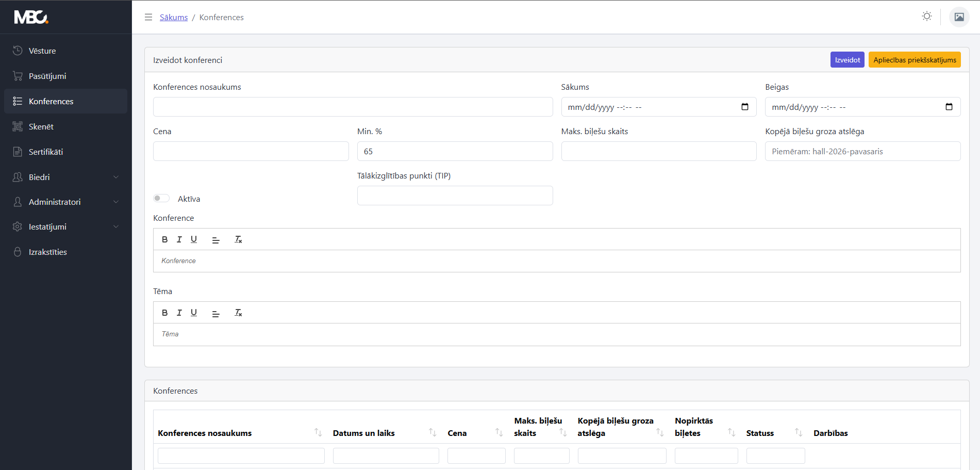Open the user avatar image icon
This screenshot has width=980, height=470.
(959, 17)
